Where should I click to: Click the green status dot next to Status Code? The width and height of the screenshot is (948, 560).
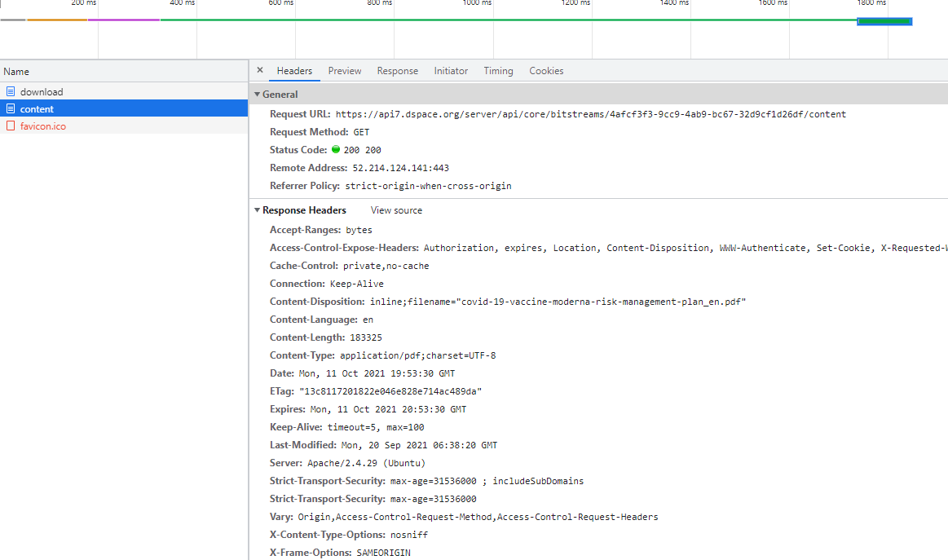pos(335,150)
